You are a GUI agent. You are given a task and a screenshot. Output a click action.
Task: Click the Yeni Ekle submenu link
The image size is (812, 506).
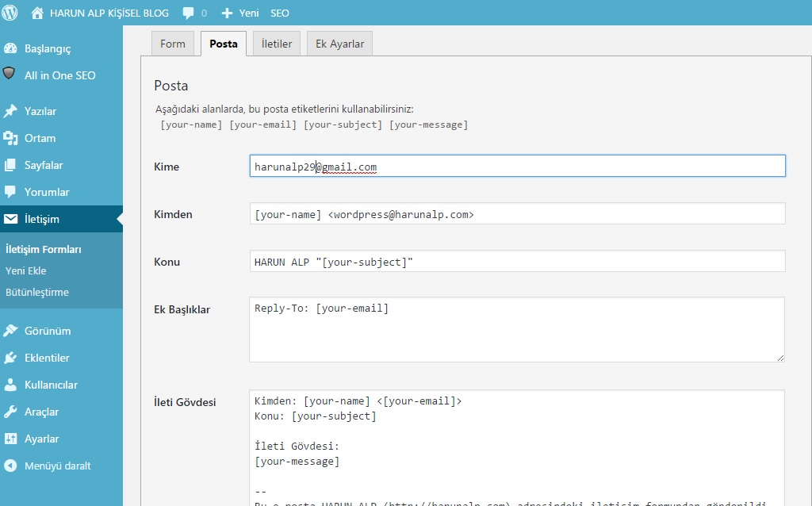25,270
